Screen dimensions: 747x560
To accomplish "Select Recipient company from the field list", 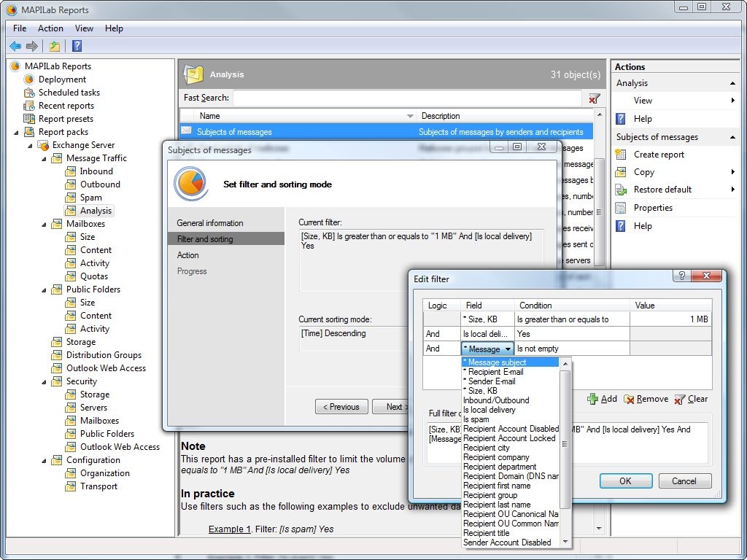I will [x=496, y=457].
